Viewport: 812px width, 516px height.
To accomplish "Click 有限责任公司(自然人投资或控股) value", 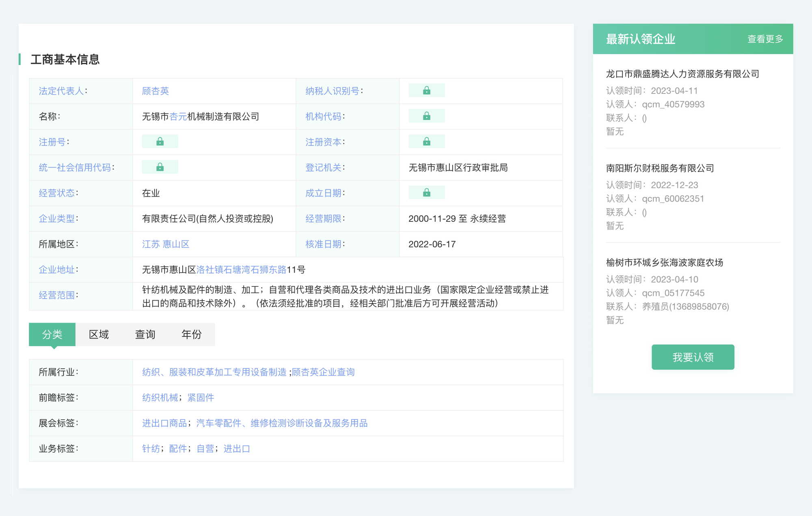I will pyautogui.click(x=207, y=219).
